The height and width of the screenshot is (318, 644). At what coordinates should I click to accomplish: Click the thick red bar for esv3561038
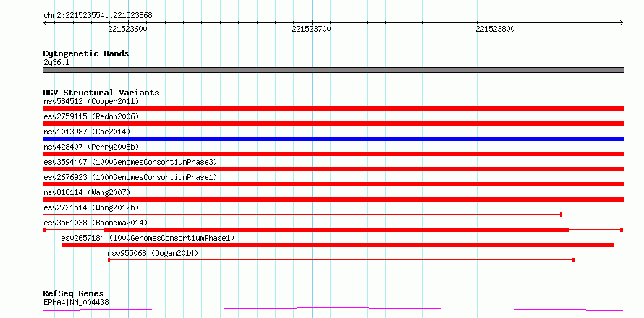click(x=336, y=230)
